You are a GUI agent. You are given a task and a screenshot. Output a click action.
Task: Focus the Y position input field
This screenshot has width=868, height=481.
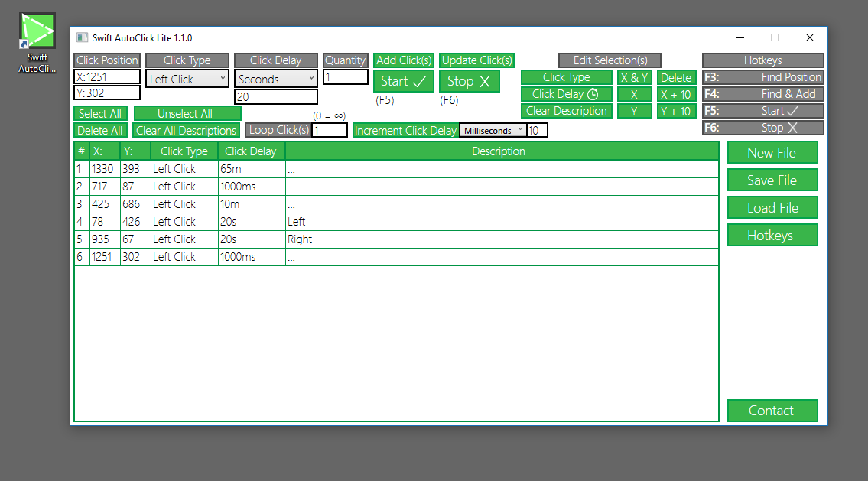[x=107, y=93]
